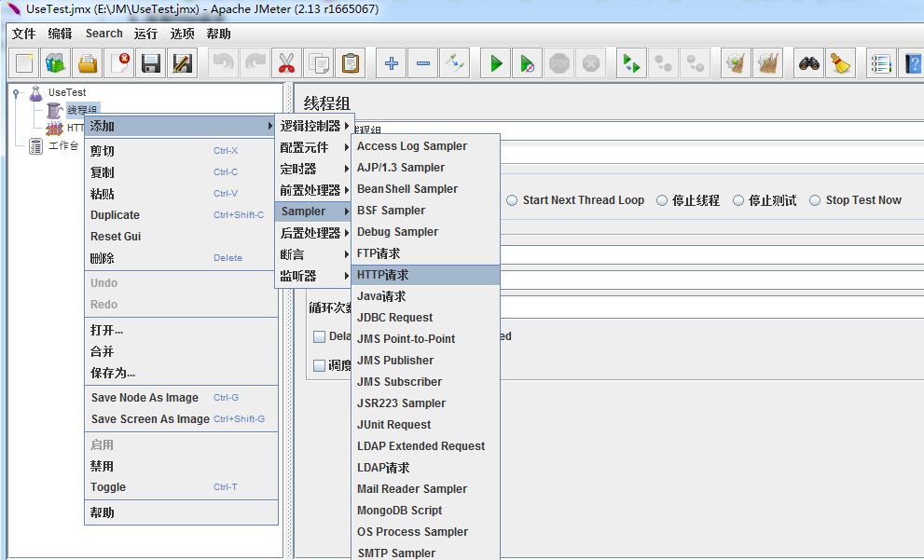Click the UseTest flask icon in tree
The height and width of the screenshot is (560, 924).
tap(36, 92)
